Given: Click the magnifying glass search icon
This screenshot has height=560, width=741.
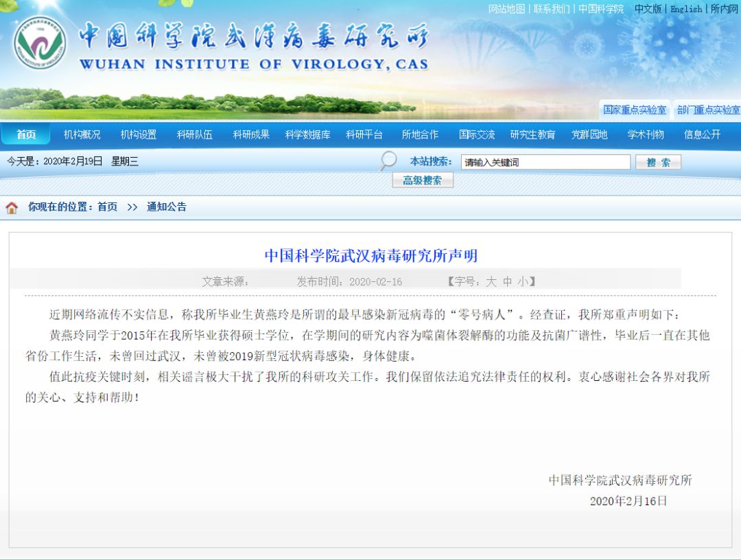Looking at the screenshot, I should pyautogui.click(x=388, y=161).
